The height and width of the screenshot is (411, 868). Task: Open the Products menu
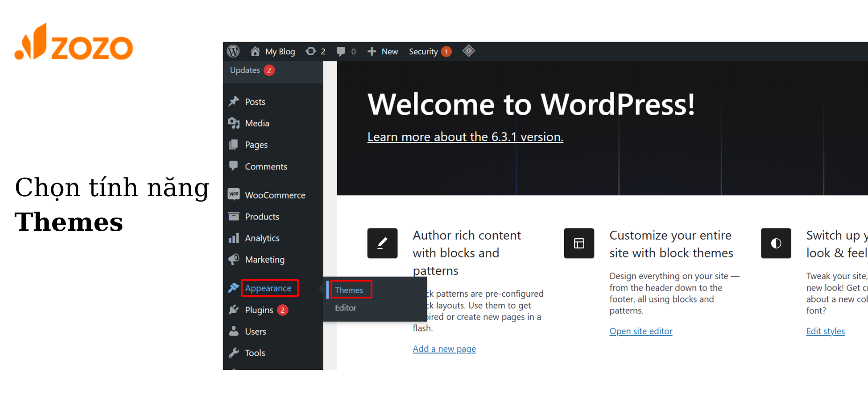click(262, 217)
